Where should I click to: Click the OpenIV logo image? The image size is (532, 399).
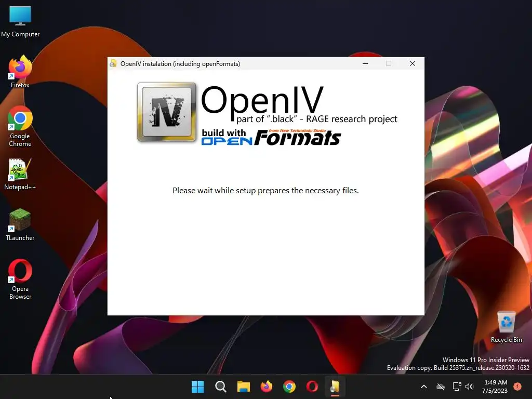167,112
